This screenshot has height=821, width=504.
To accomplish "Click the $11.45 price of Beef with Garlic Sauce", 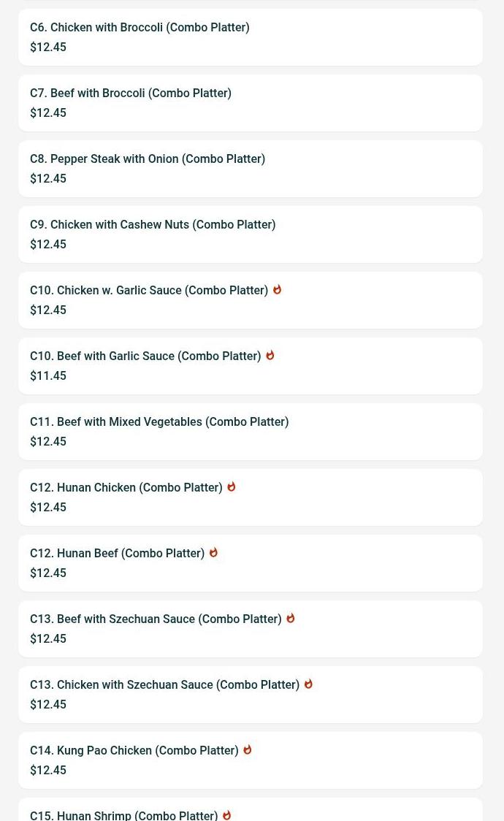I will pyautogui.click(x=48, y=376).
